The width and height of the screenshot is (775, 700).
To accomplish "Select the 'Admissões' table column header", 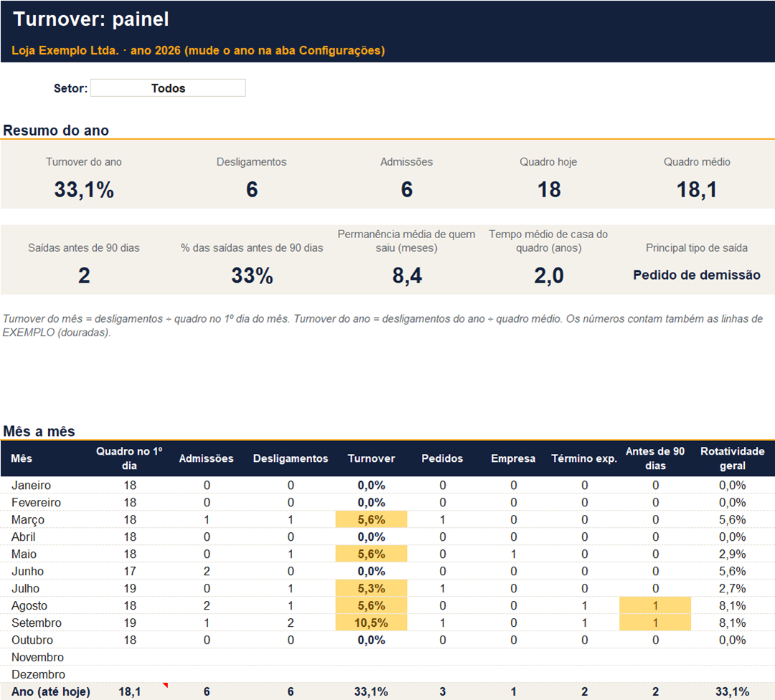I will pyautogui.click(x=206, y=458).
